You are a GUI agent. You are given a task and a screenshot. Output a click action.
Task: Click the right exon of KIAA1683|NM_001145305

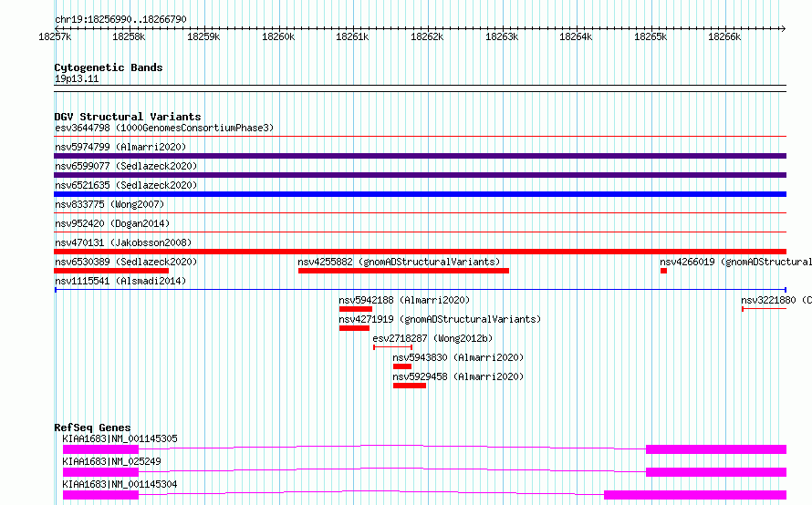[x=716, y=449]
